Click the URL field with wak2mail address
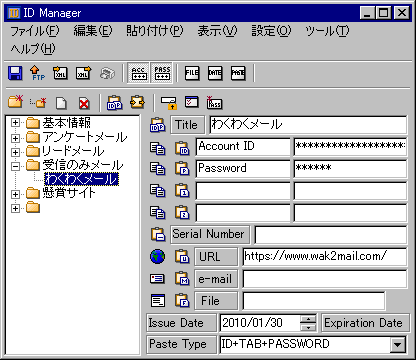The height and width of the screenshot is (360, 416). point(325,257)
